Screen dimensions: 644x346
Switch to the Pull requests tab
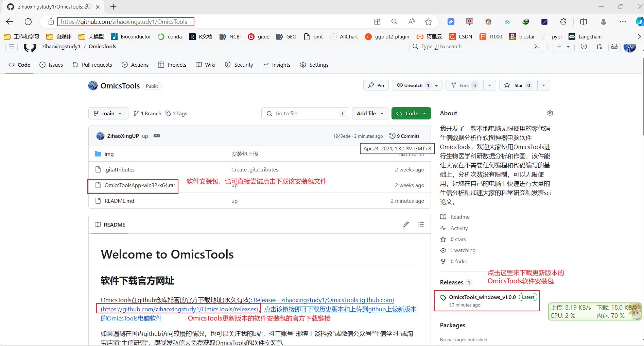[x=92, y=65]
